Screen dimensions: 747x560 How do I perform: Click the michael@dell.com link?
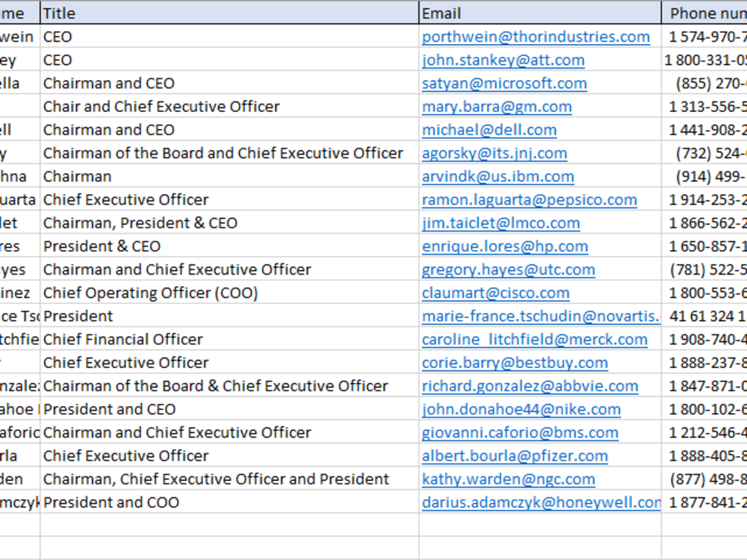click(489, 130)
